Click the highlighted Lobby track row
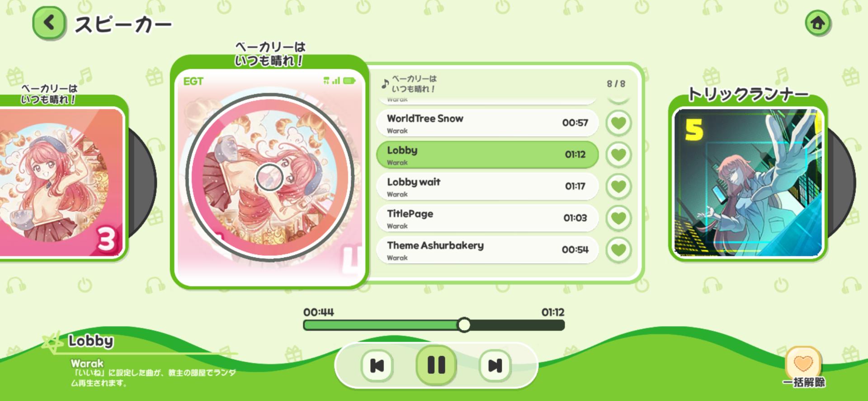868x401 pixels. tap(487, 155)
